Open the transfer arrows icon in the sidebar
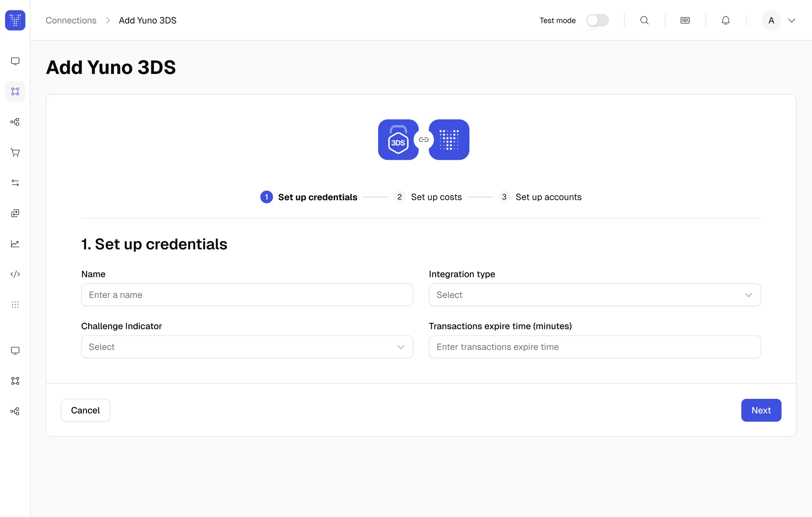Screen dimensions: 812x517 tap(15, 183)
